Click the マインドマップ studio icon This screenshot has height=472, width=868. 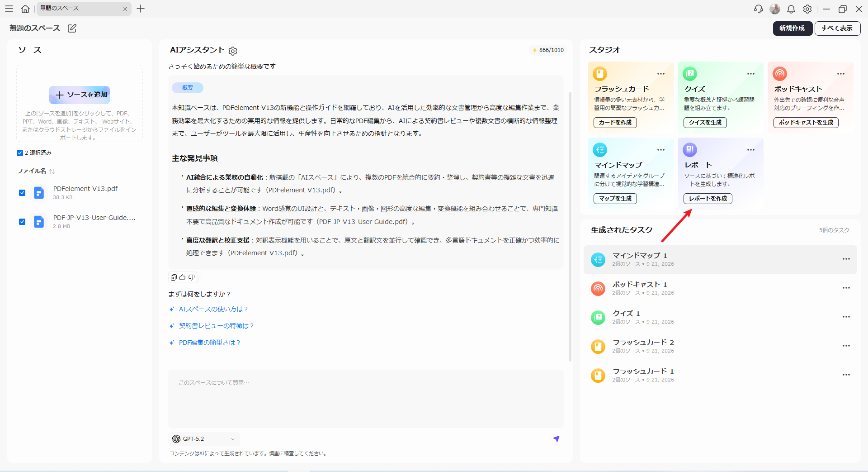600,150
